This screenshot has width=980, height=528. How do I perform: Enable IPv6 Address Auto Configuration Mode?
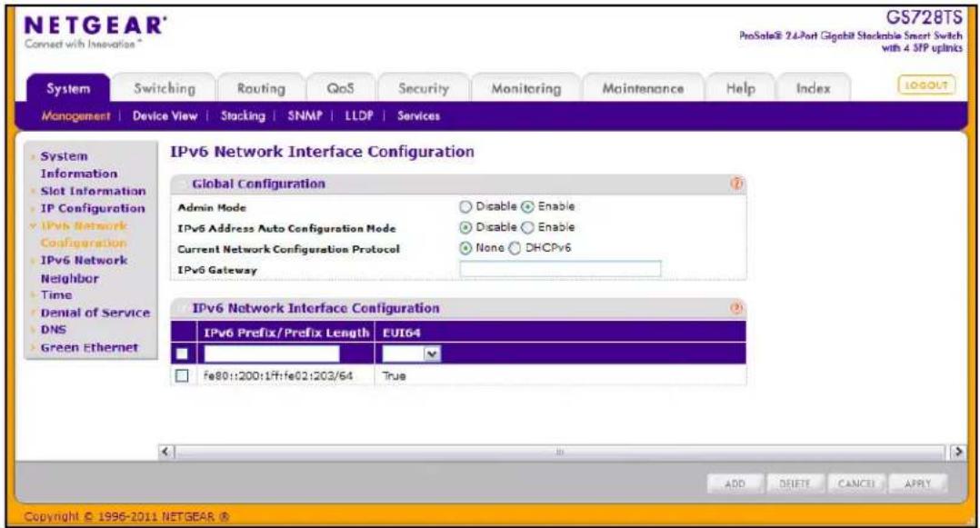coord(527,227)
